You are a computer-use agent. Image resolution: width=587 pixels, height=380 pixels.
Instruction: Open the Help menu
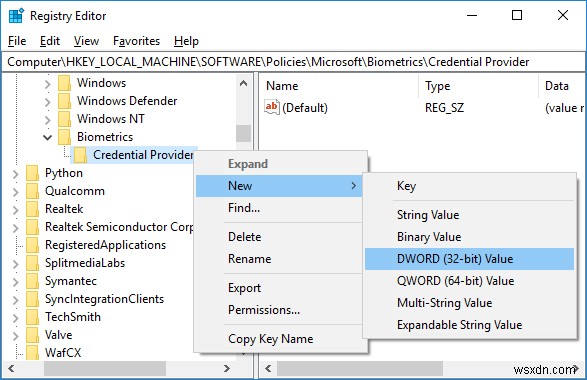click(186, 41)
